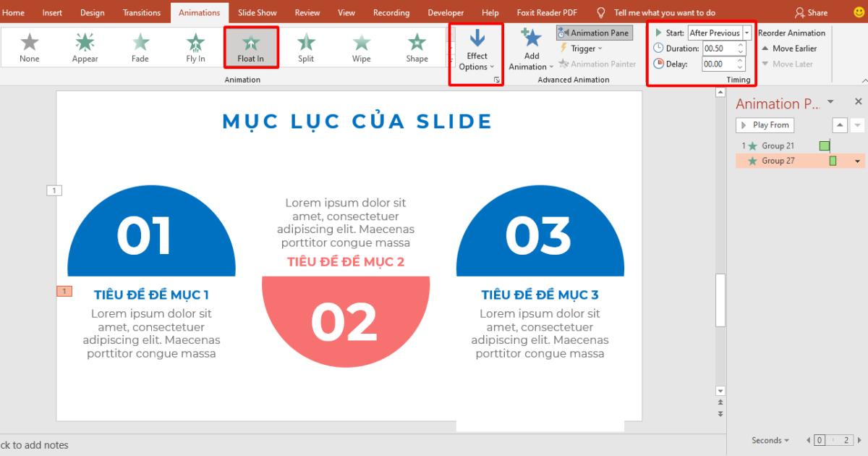Select the Shape animation
Screen dimensions: 868x456
(x=417, y=46)
